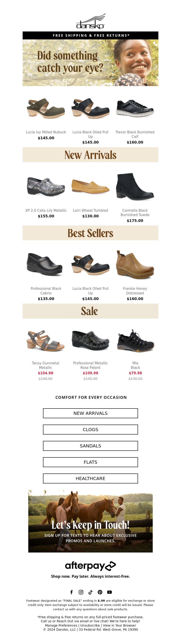Browse the FLATS category
181x644 pixels.
90,462
